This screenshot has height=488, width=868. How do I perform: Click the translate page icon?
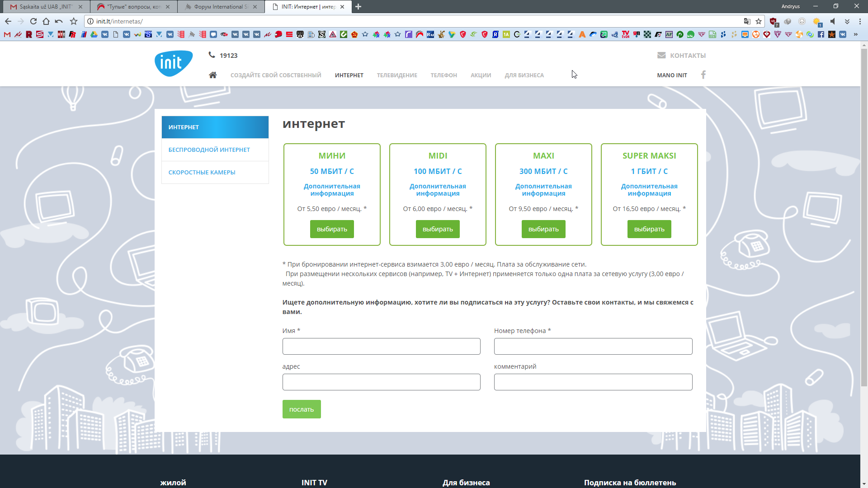point(747,21)
